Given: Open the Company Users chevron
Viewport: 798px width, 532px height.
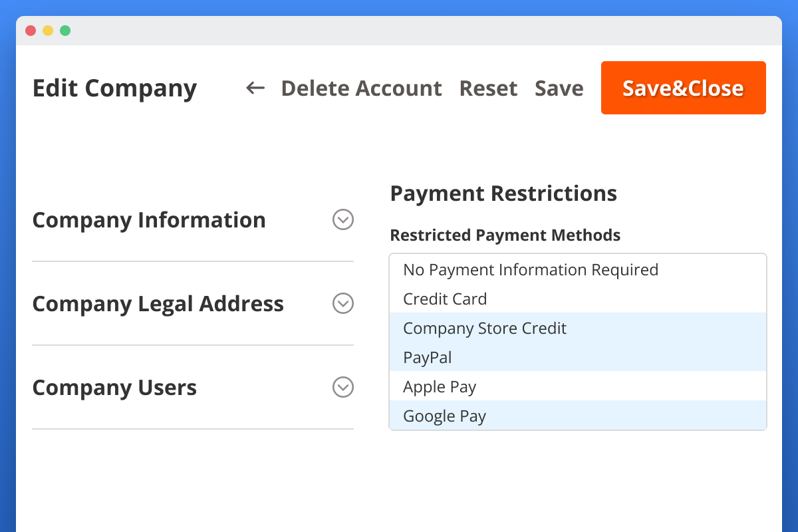Looking at the screenshot, I should click(342, 387).
